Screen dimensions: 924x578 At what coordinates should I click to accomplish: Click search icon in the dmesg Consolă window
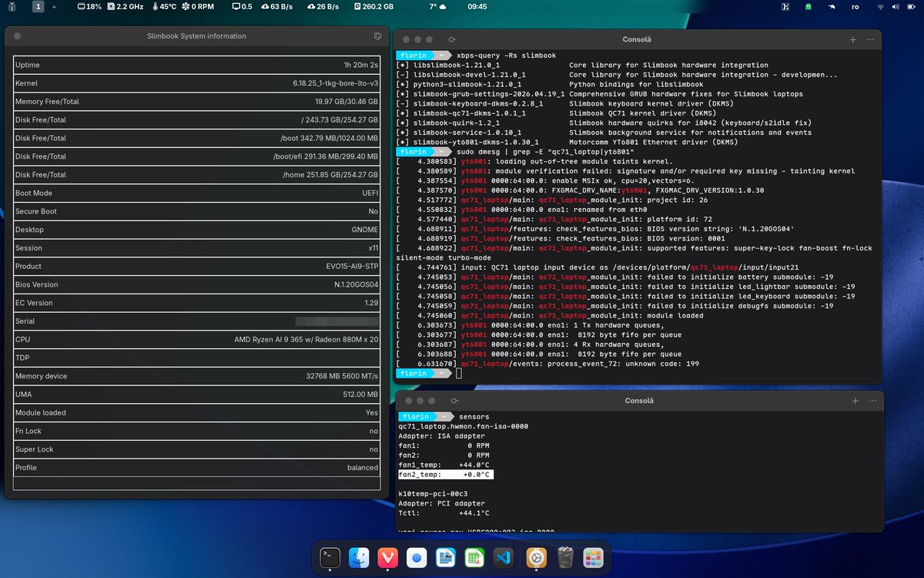[x=453, y=39]
